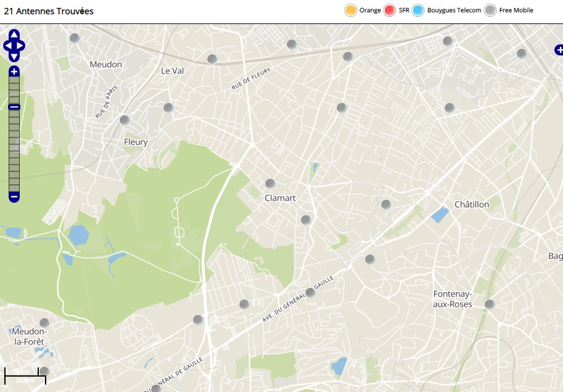Open the antenna marker beside Fontenay-aux-Roses
Image resolution: width=563 pixels, height=392 pixels.
pyautogui.click(x=490, y=304)
